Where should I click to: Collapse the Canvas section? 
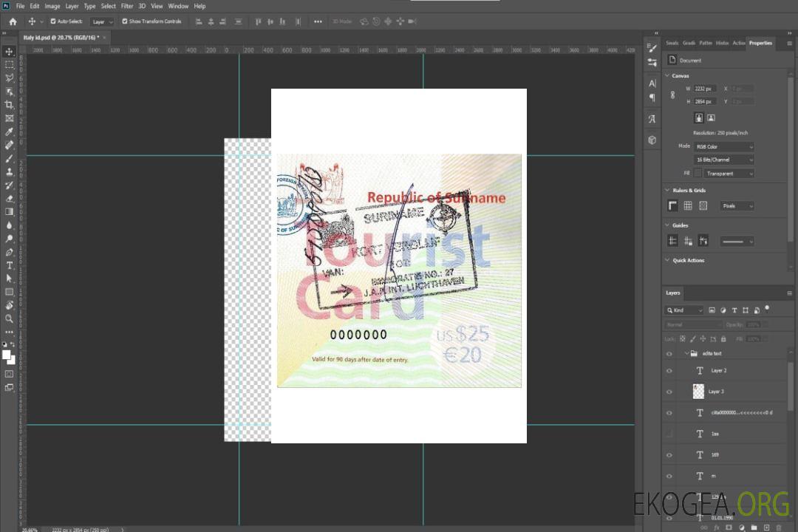click(668, 75)
